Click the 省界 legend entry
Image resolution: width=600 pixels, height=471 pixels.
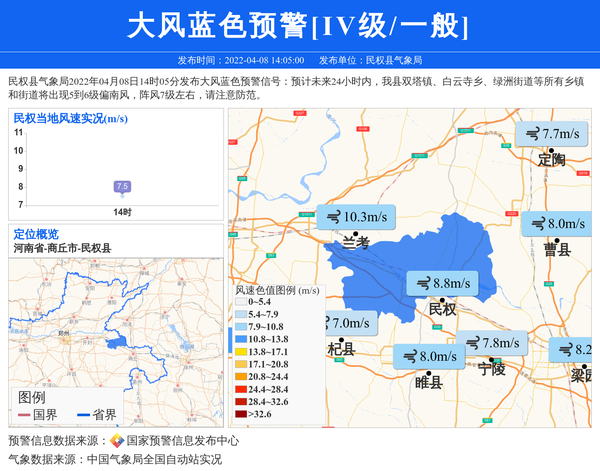coord(97,414)
